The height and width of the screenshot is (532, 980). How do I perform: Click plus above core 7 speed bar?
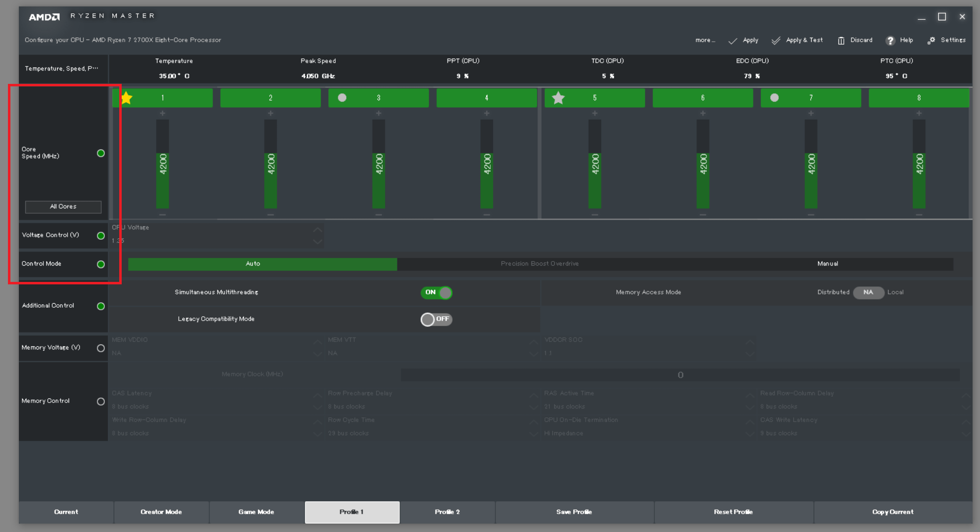(x=811, y=114)
